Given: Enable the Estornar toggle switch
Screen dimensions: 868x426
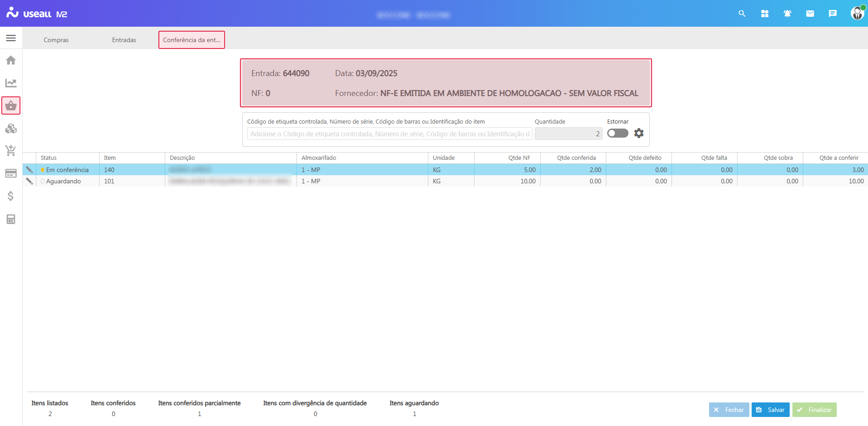Looking at the screenshot, I should (x=618, y=133).
